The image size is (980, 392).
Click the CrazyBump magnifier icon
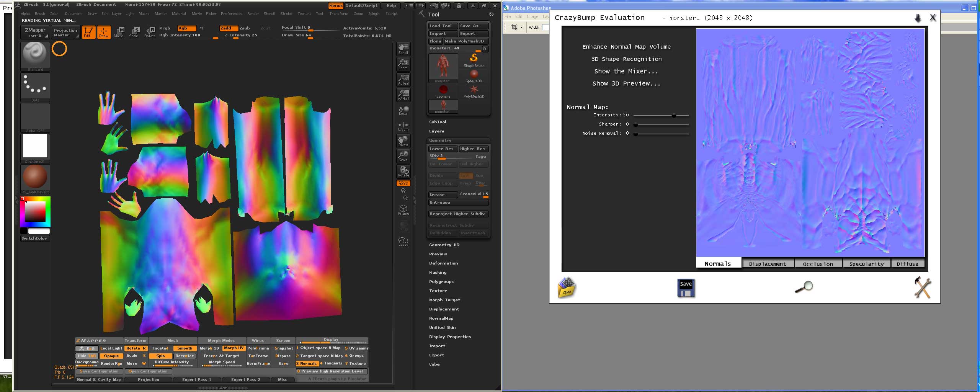[804, 287]
